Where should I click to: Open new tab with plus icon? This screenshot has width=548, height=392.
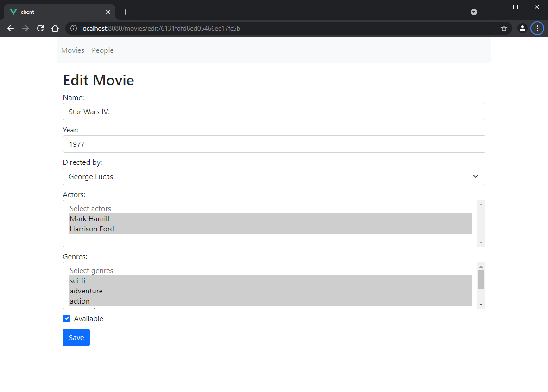point(126,12)
